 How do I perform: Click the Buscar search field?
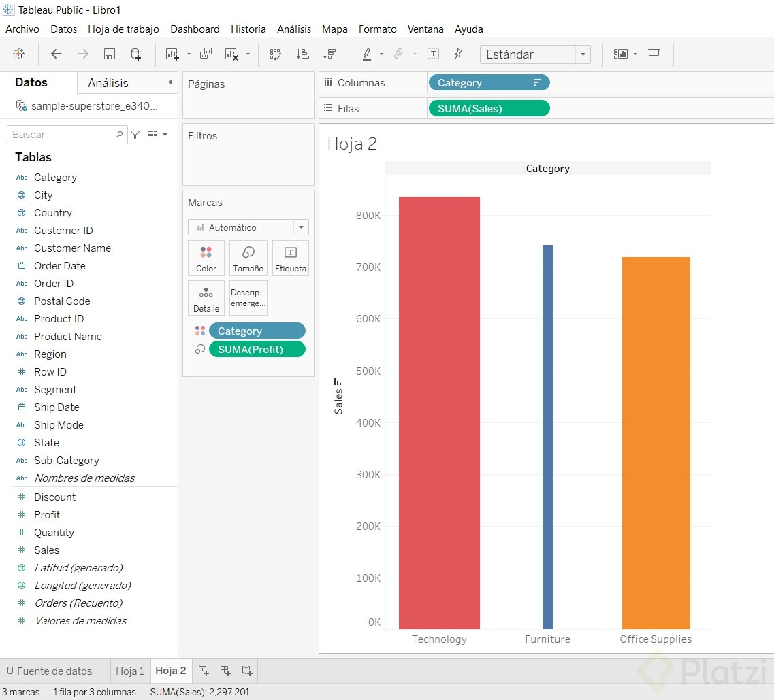(x=67, y=134)
